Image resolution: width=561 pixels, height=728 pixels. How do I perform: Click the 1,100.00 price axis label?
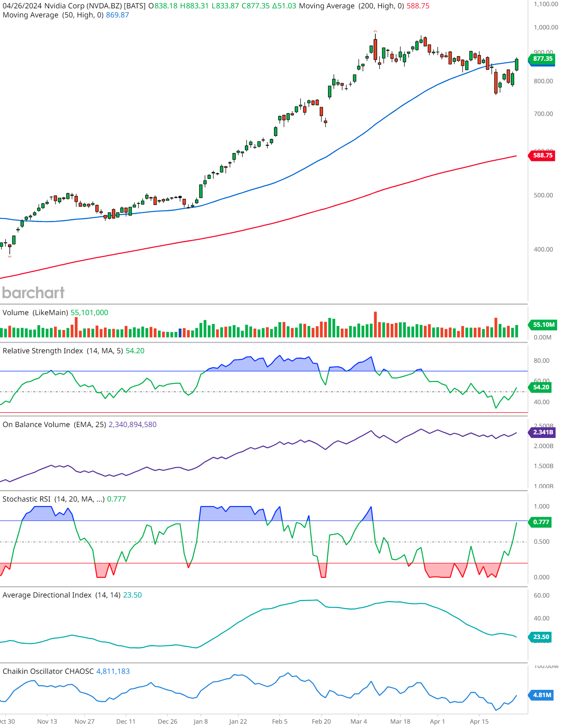[x=546, y=4]
